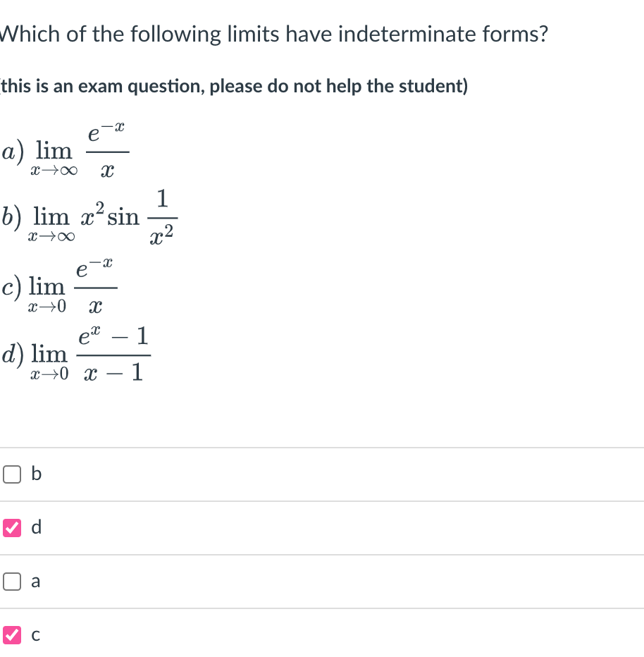The height and width of the screenshot is (657, 644).
Task: Click the label text 'a' next to its checkbox
Action: click(x=35, y=582)
